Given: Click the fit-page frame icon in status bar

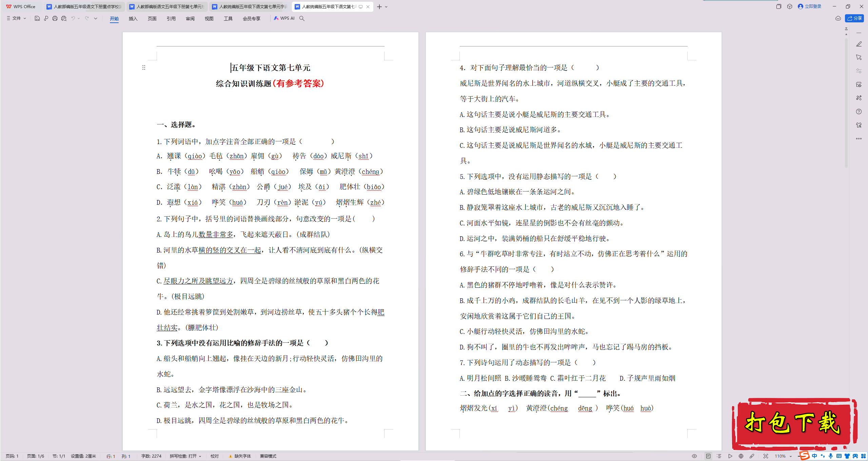Looking at the screenshot, I should click(766, 456).
